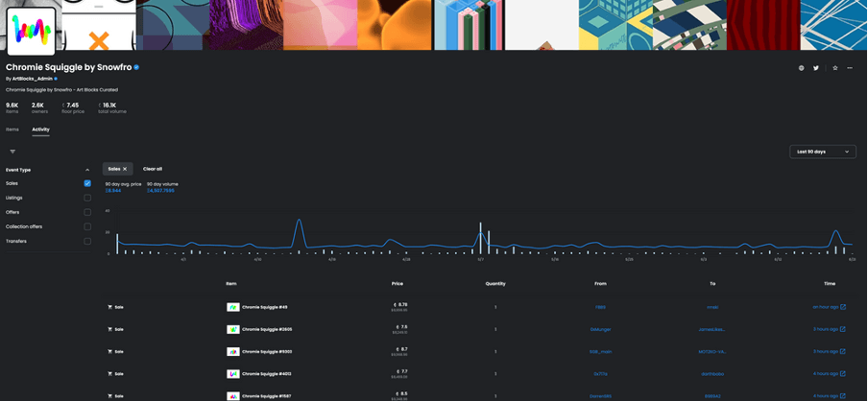Open thumbnail of Chromie Squiggle #9303
Image resolution: width=868 pixels, height=401 pixels.
coord(233,351)
